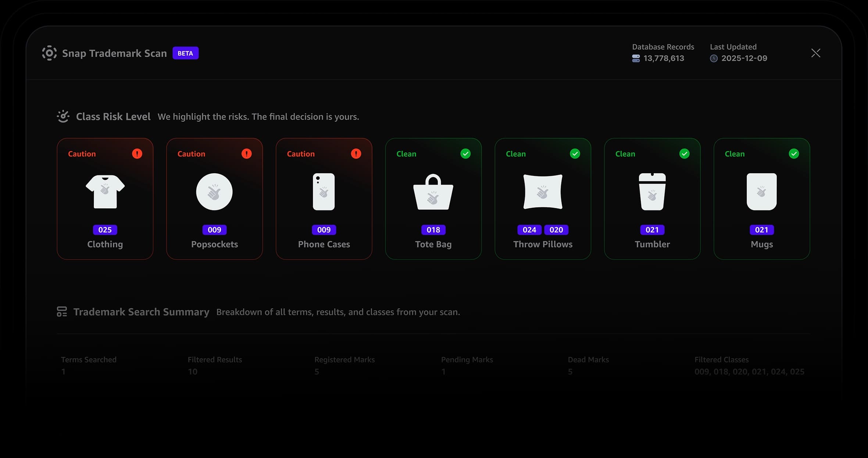This screenshot has height=458, width=868.
Task: Click the green checkmark on Throw Pillows card
Action: (x=575, y=154)
